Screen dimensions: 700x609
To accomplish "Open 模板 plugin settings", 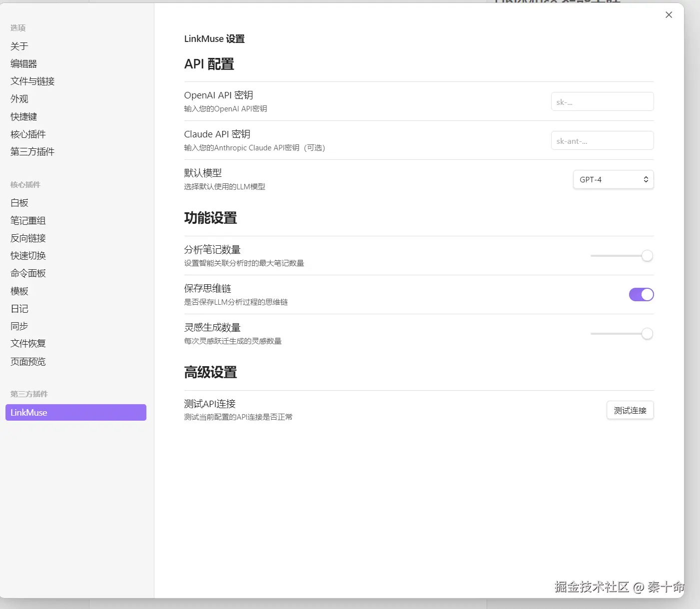I will tap(19, 291).
